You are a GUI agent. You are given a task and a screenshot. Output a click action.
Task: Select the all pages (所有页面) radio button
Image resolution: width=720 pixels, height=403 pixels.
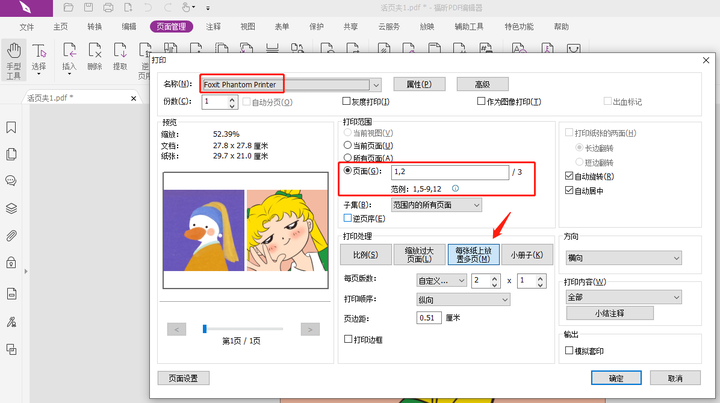coord(348,157)
